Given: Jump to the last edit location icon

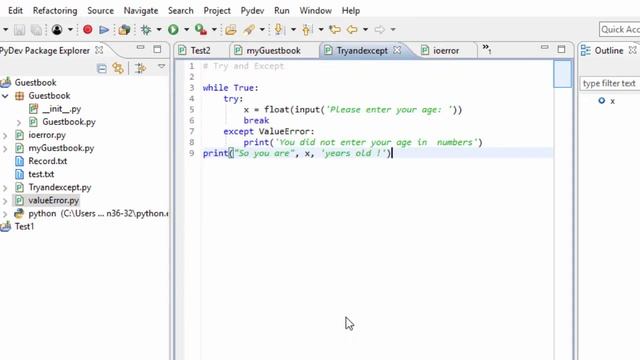Looking at the screenshot, I should click(335, 29).
